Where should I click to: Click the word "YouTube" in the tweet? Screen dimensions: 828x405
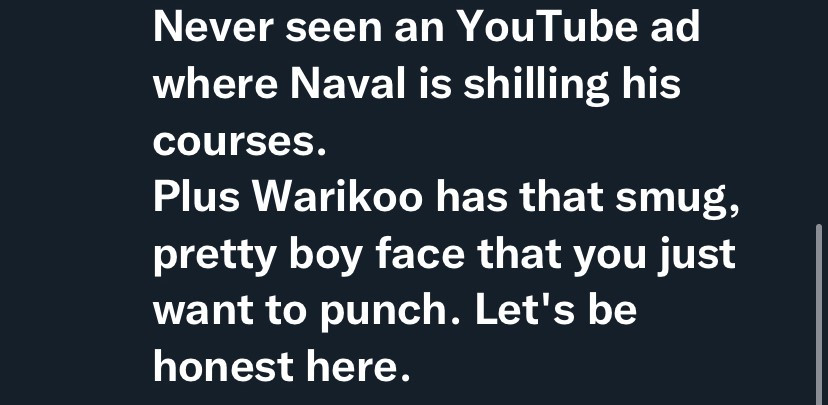(547, 27)
